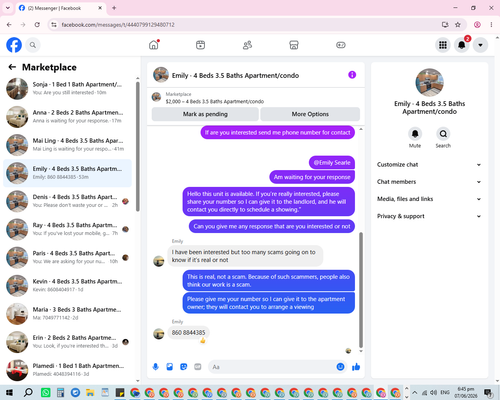The width and height of the screenshot is (500, 400).
Task: Open the Chrome profile icon
Action: pyautogui.click(x=477, y=25)
